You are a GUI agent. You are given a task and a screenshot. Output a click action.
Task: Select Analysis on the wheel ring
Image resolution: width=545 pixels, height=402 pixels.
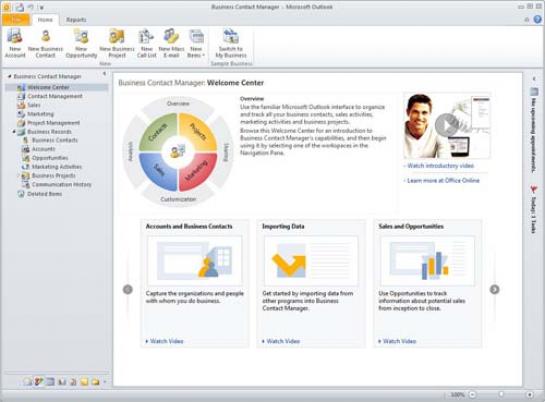click(x=131, y=151)
